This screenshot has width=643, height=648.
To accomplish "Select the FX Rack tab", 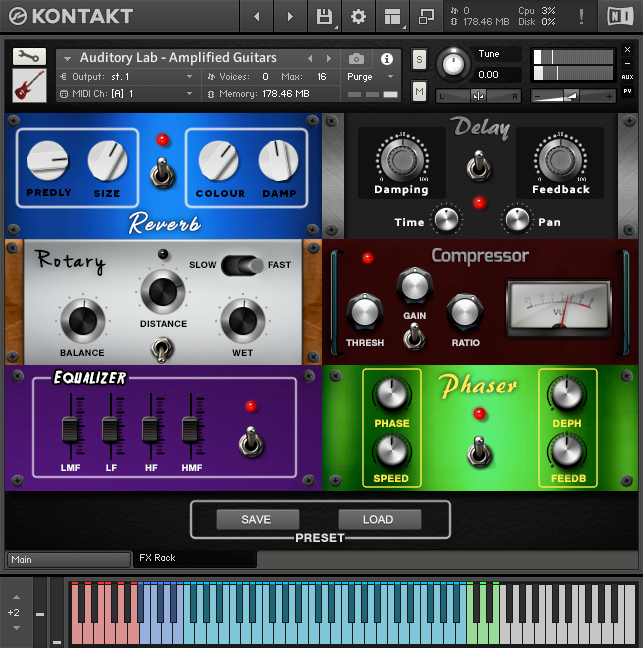I will [x=193, y=558].
